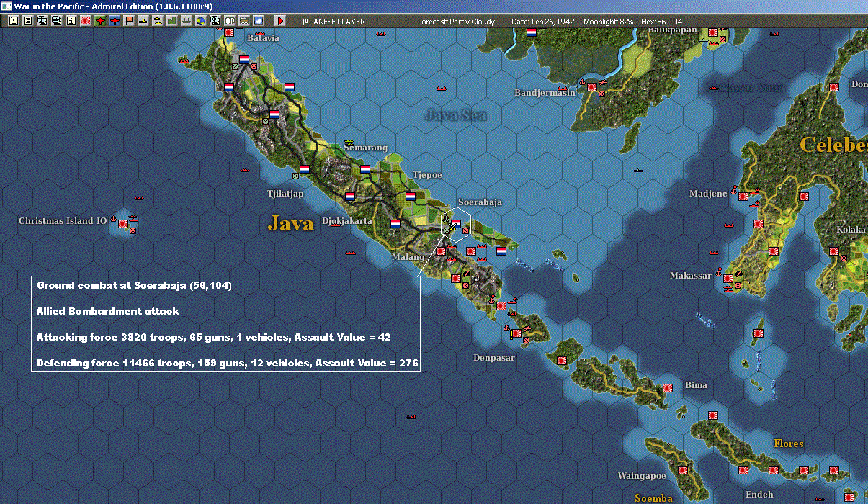This screenshot has height=504, width=868.
Task: Click 'Allied Bombardment attack' text
Action: point(107,311)
